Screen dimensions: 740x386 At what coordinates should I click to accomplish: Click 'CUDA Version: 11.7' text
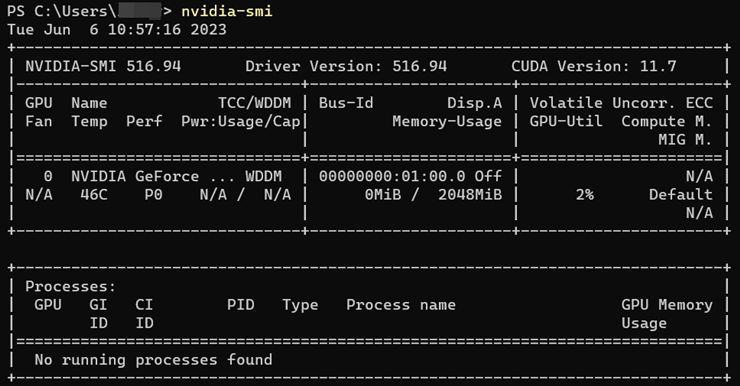coord(594,66)
